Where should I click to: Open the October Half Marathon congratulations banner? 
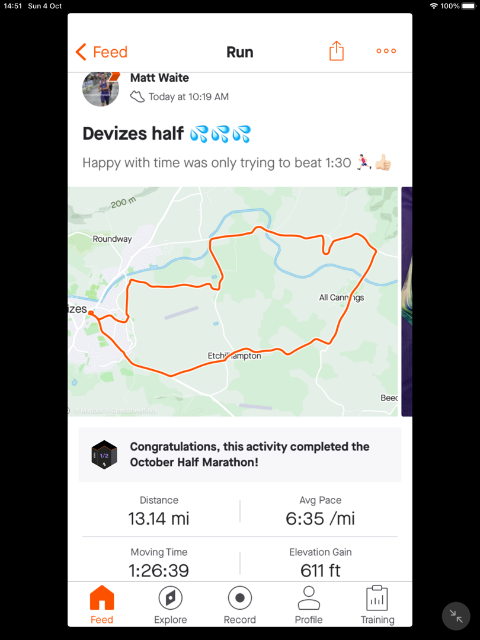click(x=240, y=455)
